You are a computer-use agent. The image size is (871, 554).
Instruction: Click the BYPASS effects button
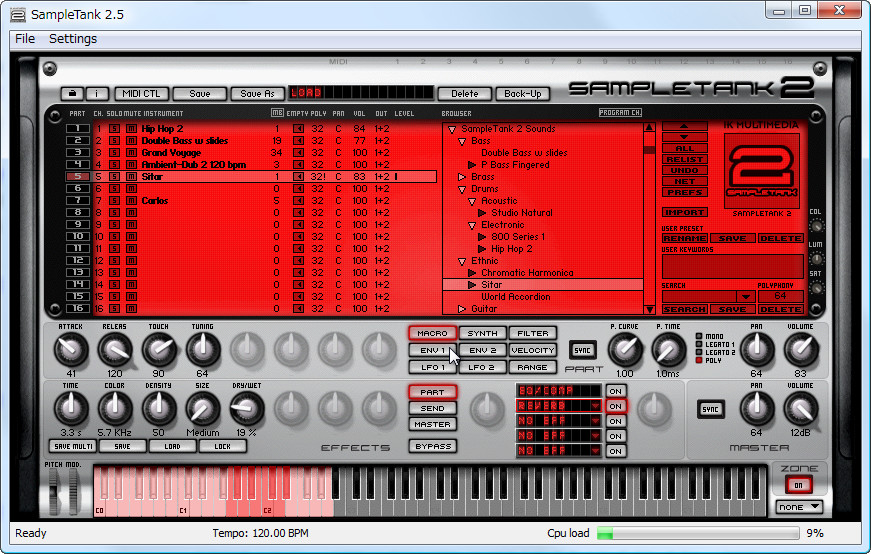433,446
